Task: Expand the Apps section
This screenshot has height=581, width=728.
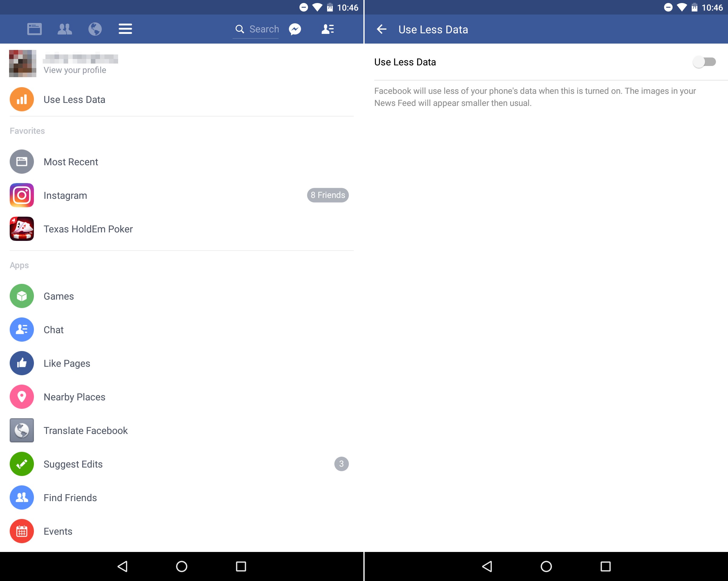Action: tap(19, 265)
